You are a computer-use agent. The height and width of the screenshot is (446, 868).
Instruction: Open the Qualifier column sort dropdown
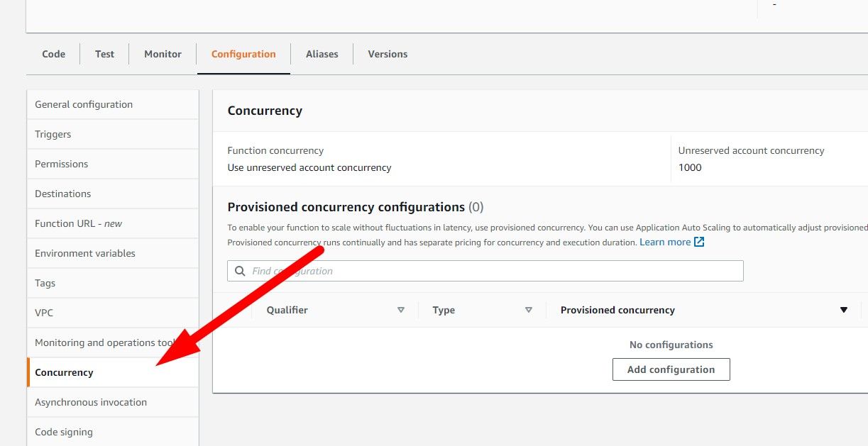(x=401, y=310)
